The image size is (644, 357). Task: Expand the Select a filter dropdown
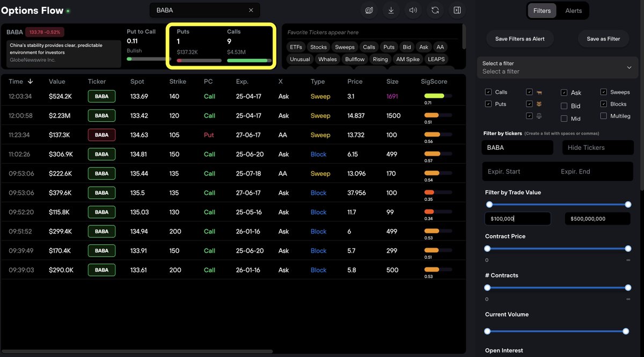pyautogui.click(x=558, y=68)
